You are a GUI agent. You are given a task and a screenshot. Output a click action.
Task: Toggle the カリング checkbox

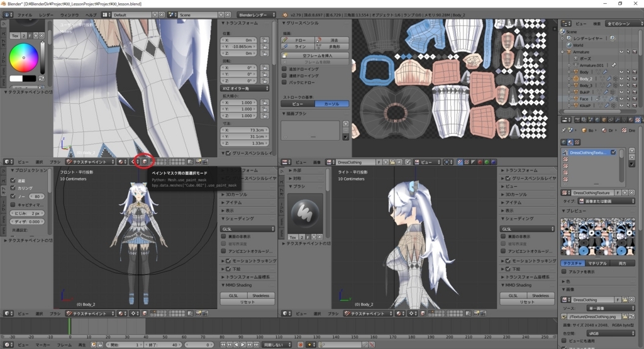pos(13,188)
